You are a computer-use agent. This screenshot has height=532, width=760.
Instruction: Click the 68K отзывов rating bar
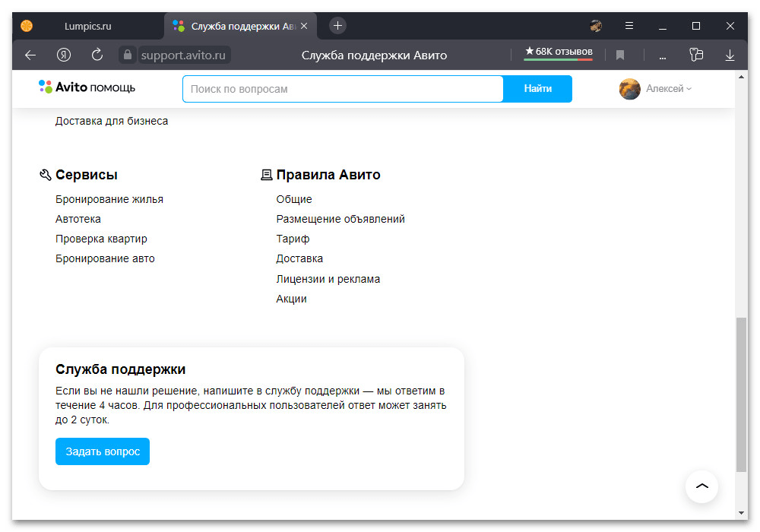point(558,52)
